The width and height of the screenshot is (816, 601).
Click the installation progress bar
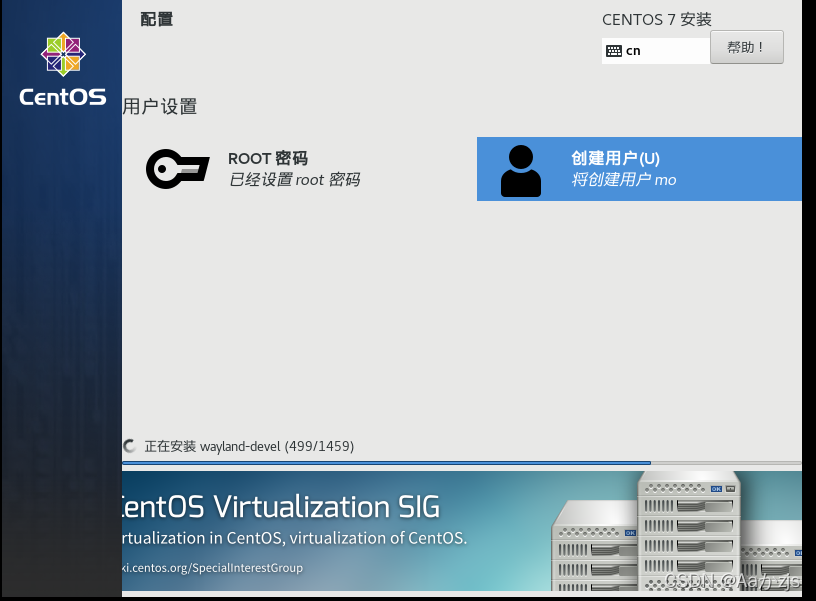coord(462,463)
